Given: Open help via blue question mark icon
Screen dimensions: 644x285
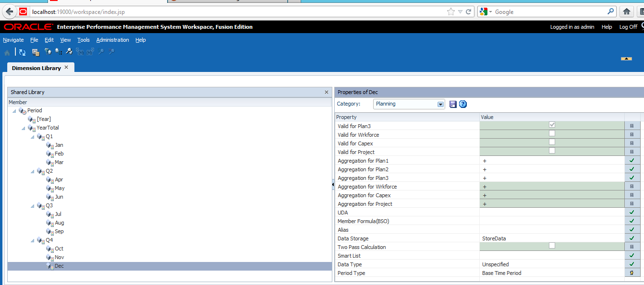Looking at the screenshot, I should tap(463, 104).
